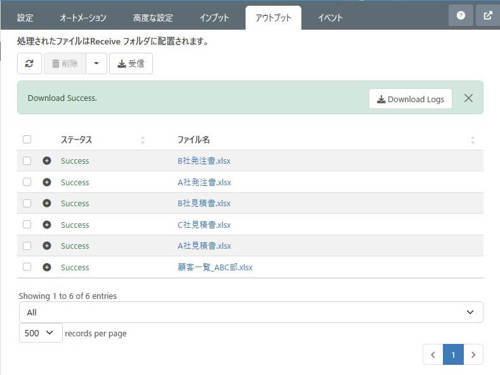The height and width of the screenshot is (375, 500).
Task: Open the 500 records per page dropdown
Action: 40,333
